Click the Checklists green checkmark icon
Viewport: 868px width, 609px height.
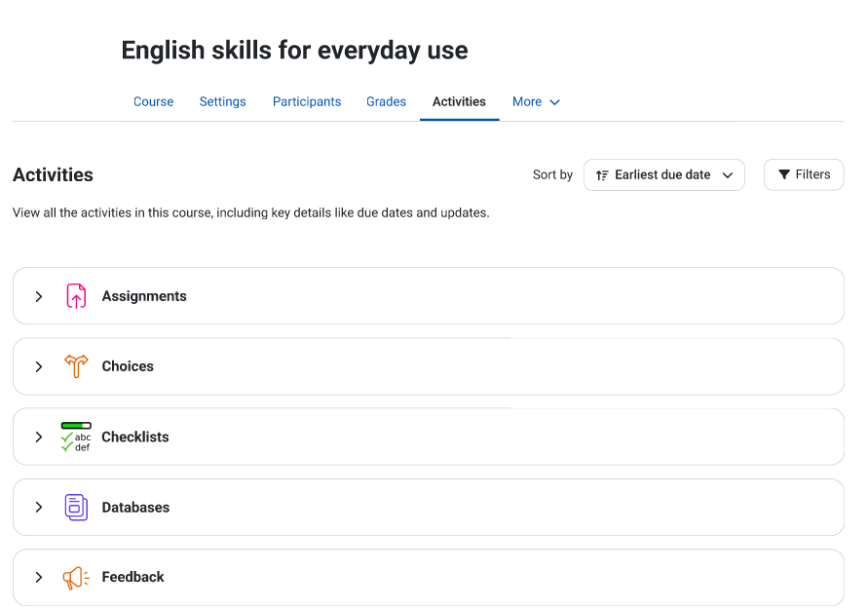[x=76, y=437]
